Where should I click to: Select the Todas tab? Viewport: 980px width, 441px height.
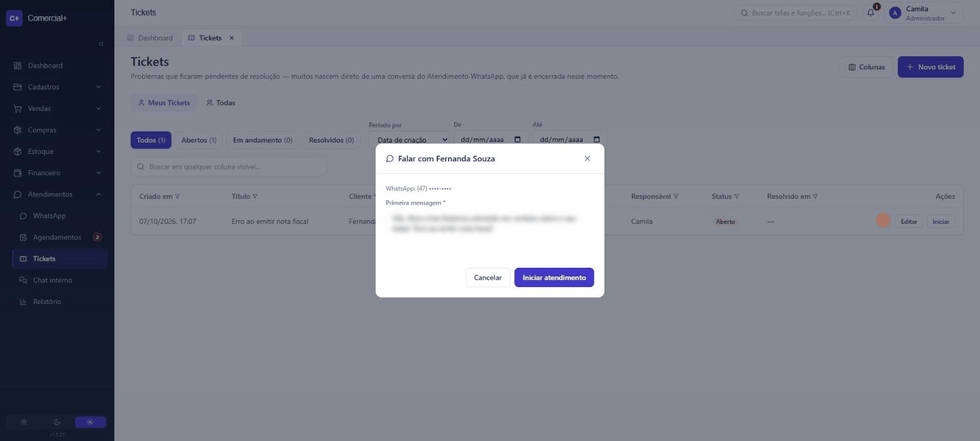coord(221,103)
